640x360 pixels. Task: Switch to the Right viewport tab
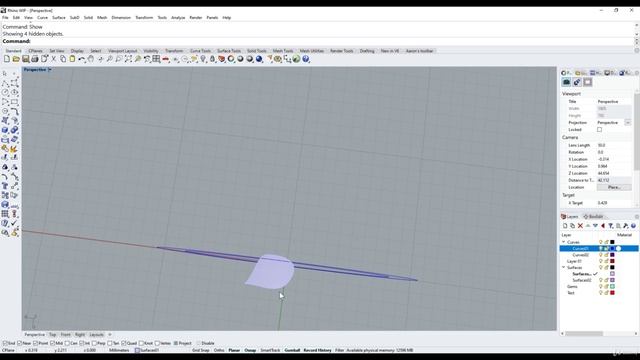point(80,335)
